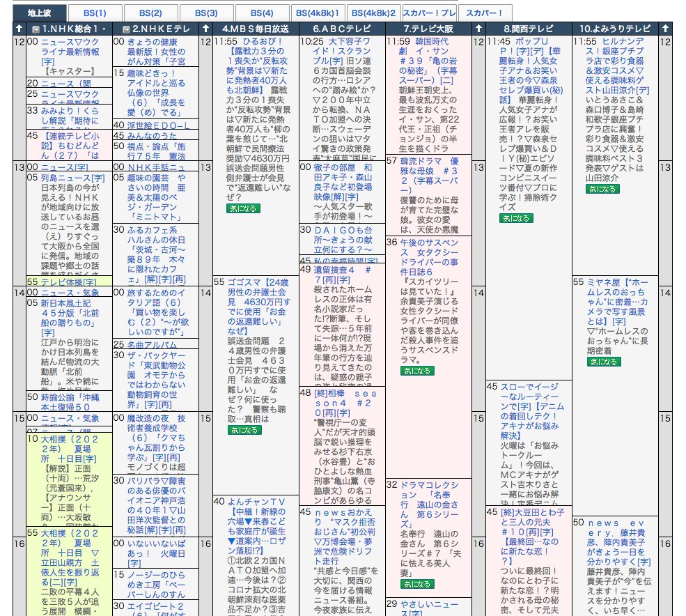Screen dimensions: 686x616
Task: Click 気になる under 午後のサスペンス program
Action: click(417, 371)
